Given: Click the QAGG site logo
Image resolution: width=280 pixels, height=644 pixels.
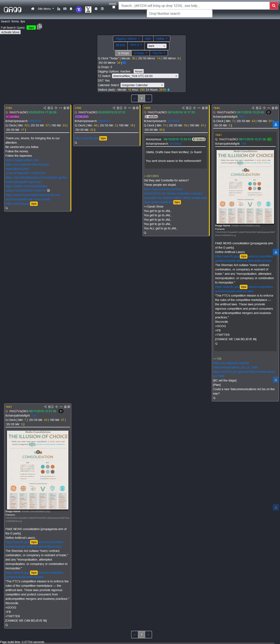Looking at the screenshot, I should (x=12, y=10).
